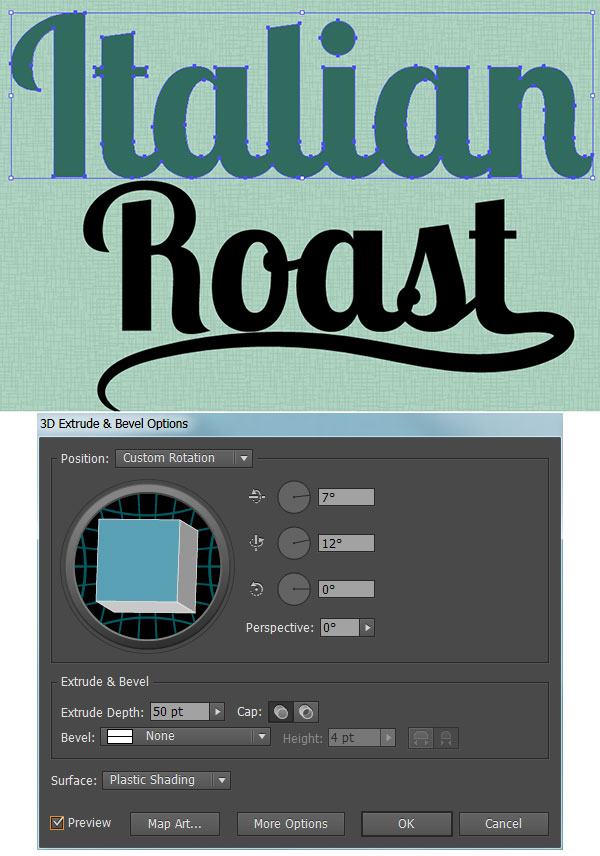This screenshot has width=600, height=856.
Task: Open the Bevel type dropdown
Action: (186, 736)
